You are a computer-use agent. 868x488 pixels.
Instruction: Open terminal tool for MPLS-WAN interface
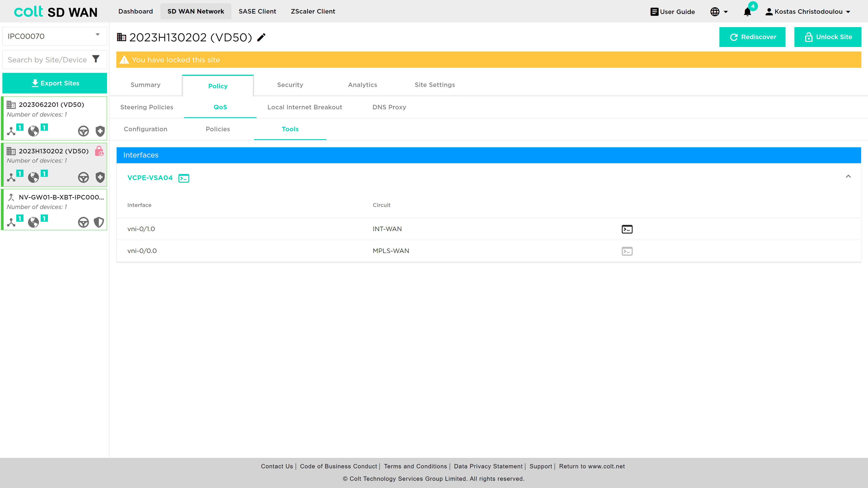point(627,251)
